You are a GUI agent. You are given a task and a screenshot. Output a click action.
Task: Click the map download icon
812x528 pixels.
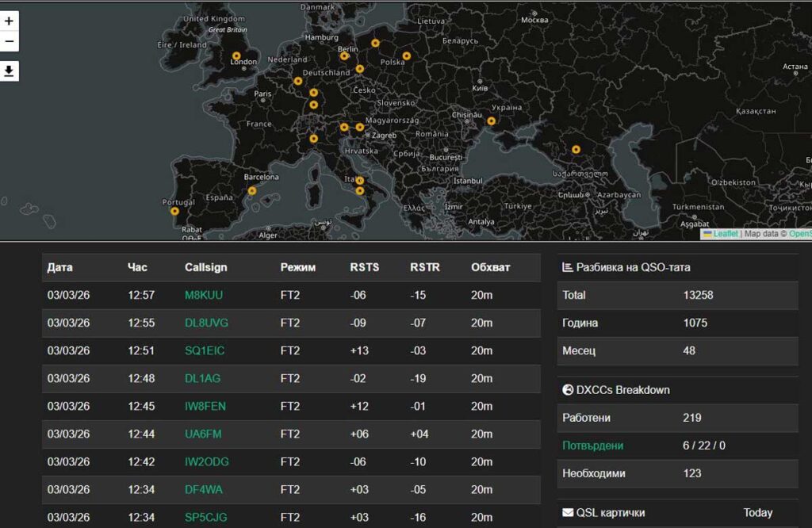[10, 71]
